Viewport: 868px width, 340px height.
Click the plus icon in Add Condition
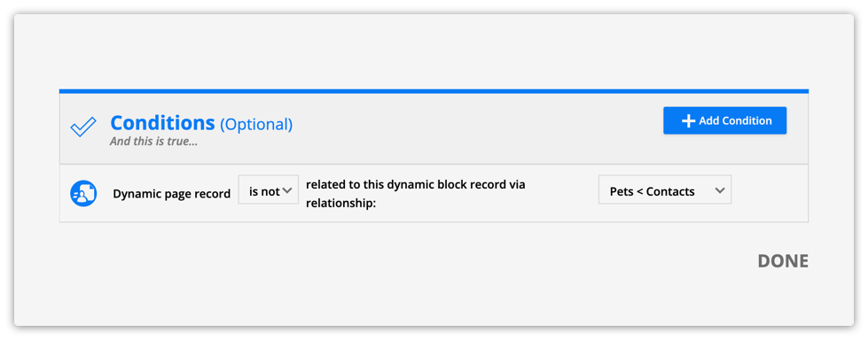tap(688, 121)
